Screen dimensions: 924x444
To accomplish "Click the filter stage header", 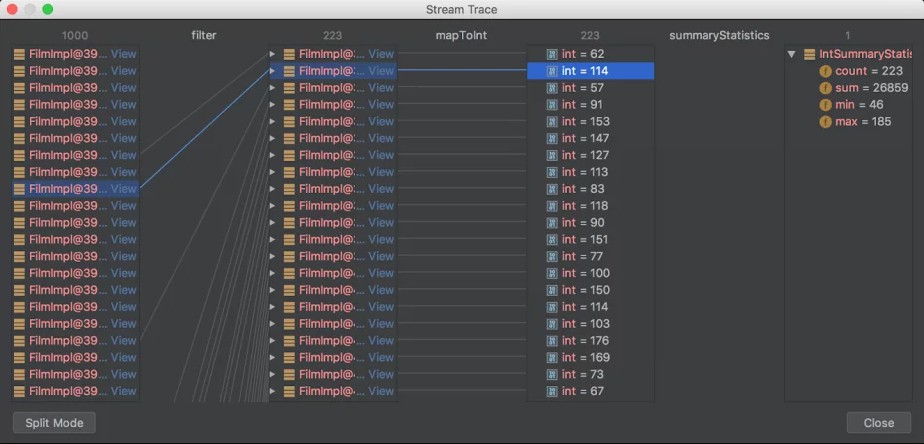I will click(204, 35).
